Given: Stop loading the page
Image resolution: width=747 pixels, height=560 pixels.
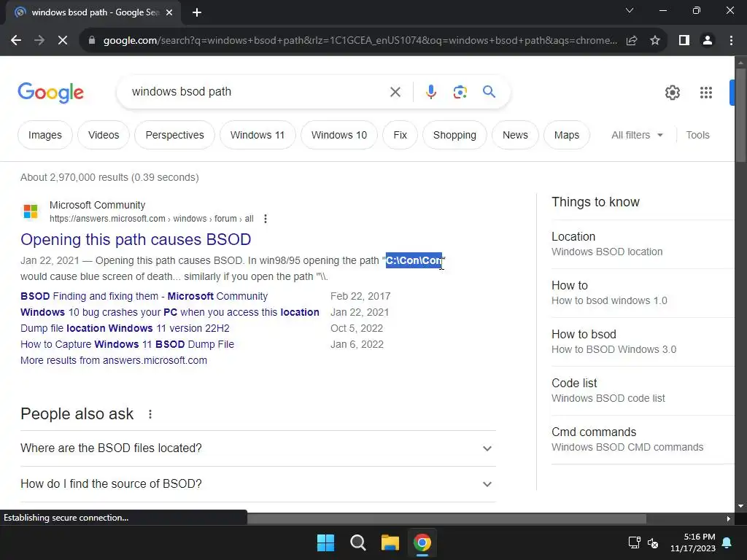Looking at the screenshot, I should pyautogui.click(x=63, y=41).
